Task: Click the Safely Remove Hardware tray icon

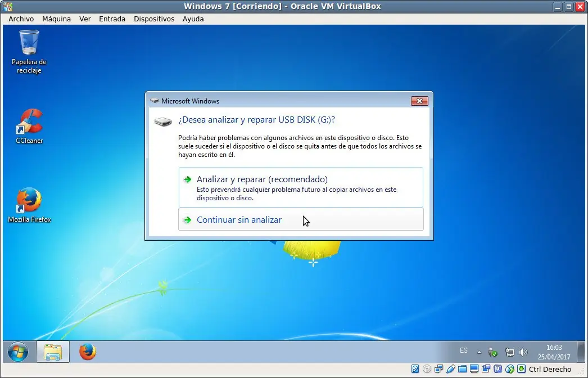Action: [493, 352]
